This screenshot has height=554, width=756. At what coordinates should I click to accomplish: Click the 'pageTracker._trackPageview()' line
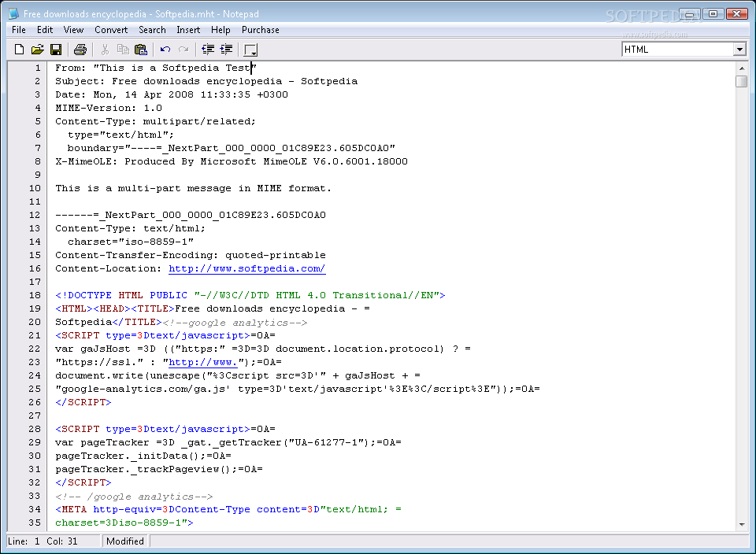pos(158,469)
